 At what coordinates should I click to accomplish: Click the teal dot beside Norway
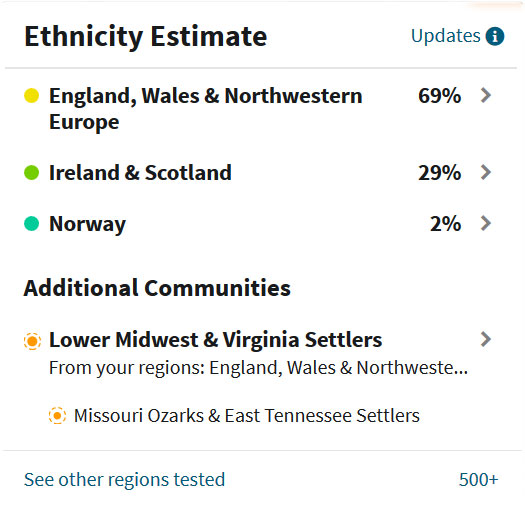click(31, 223)
